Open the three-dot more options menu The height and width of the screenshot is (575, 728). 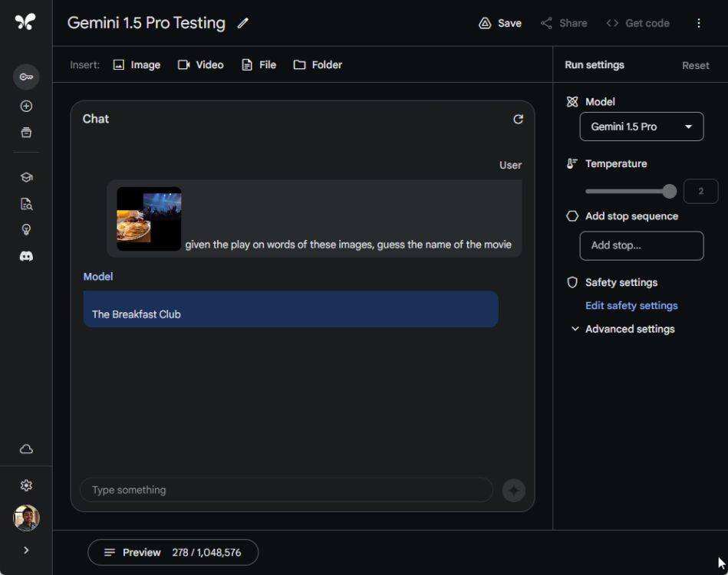pos(698,23)
